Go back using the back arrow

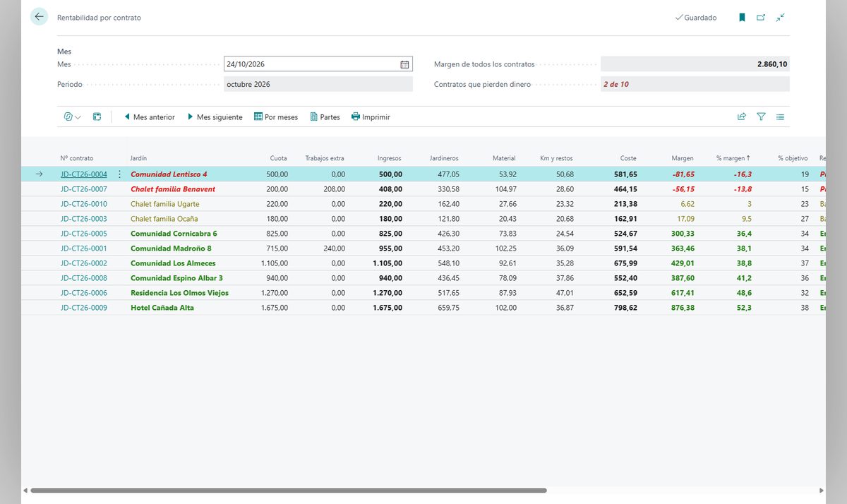coord(39,17)
